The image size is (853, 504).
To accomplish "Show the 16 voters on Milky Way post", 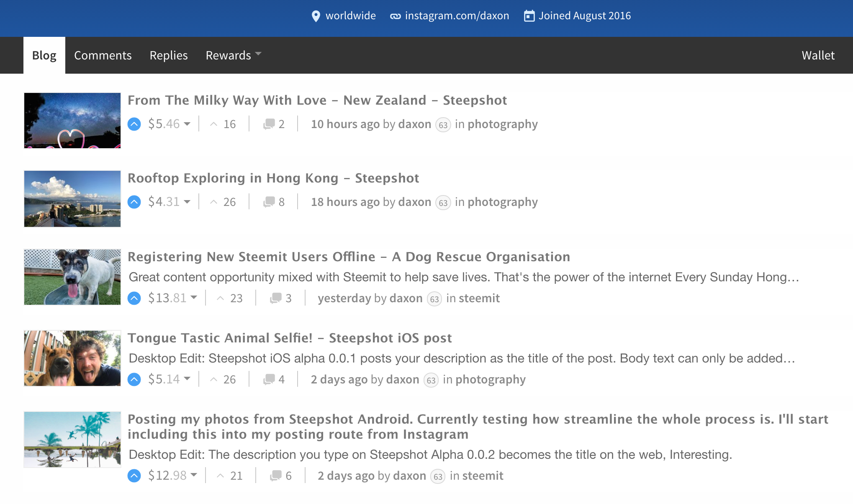I will (x=223, y=124).
